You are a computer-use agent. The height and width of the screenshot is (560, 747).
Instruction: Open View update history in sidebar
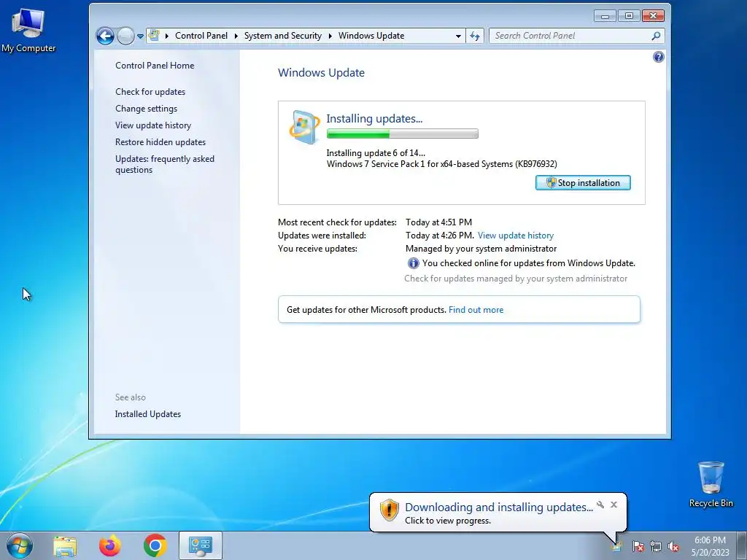[x=153, y=125]
